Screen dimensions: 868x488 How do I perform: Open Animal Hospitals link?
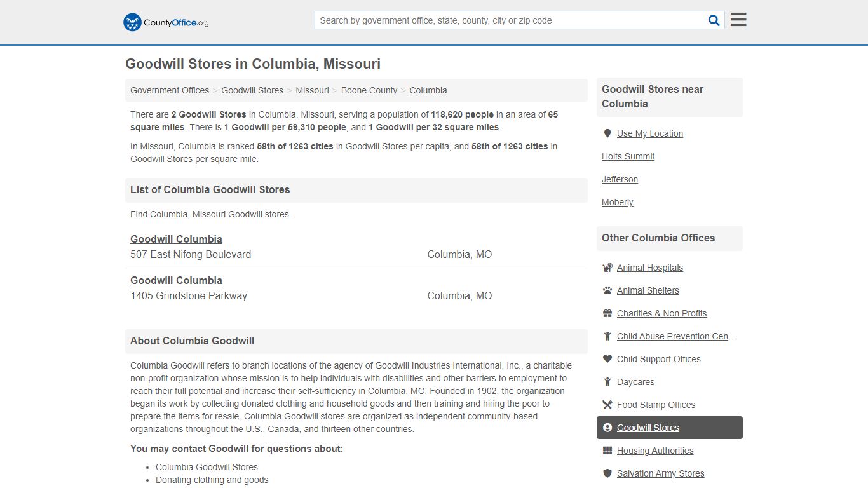650,268
